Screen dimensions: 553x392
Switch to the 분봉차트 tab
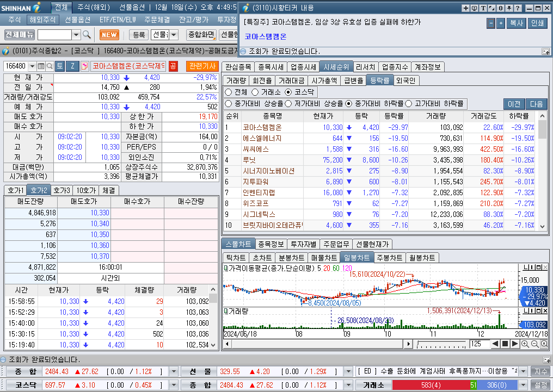[x=291, y=258]
